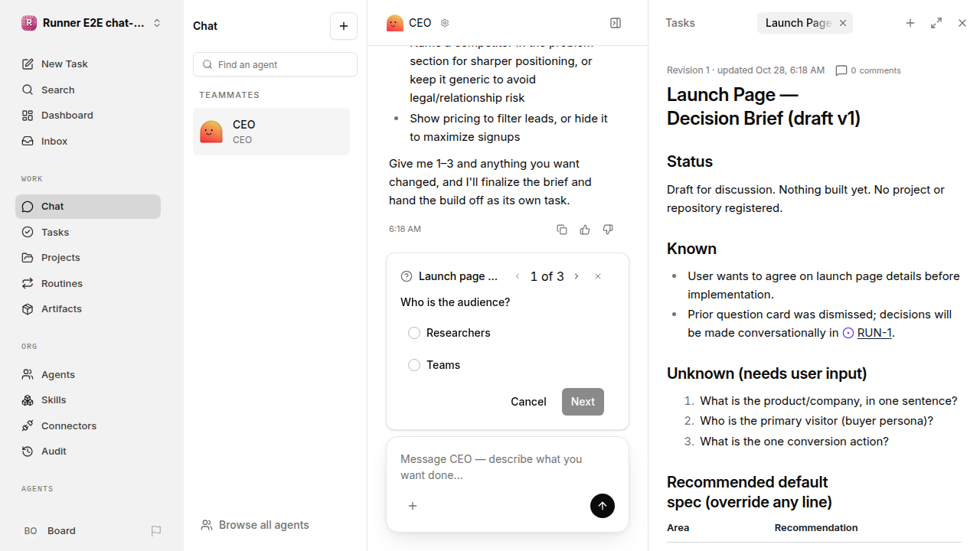The width and height of the screenshot is (980, 551).
Task: Click the Skills icon
Action: coord(28,400)
